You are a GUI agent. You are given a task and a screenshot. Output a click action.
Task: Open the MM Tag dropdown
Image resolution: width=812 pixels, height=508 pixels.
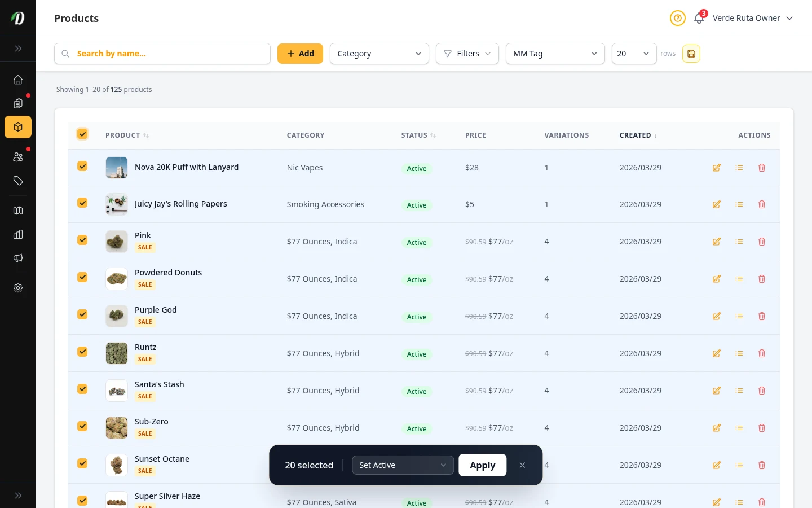coord(555,54)
